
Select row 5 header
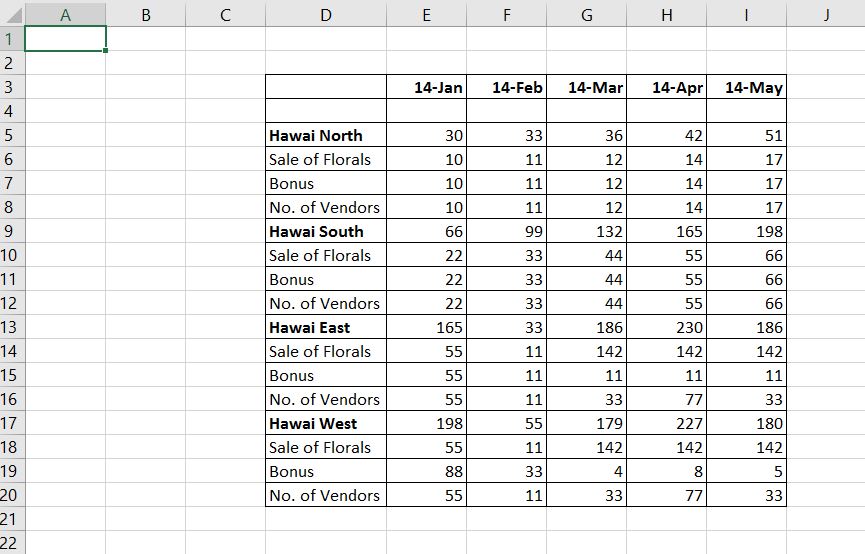pos(12,135)
